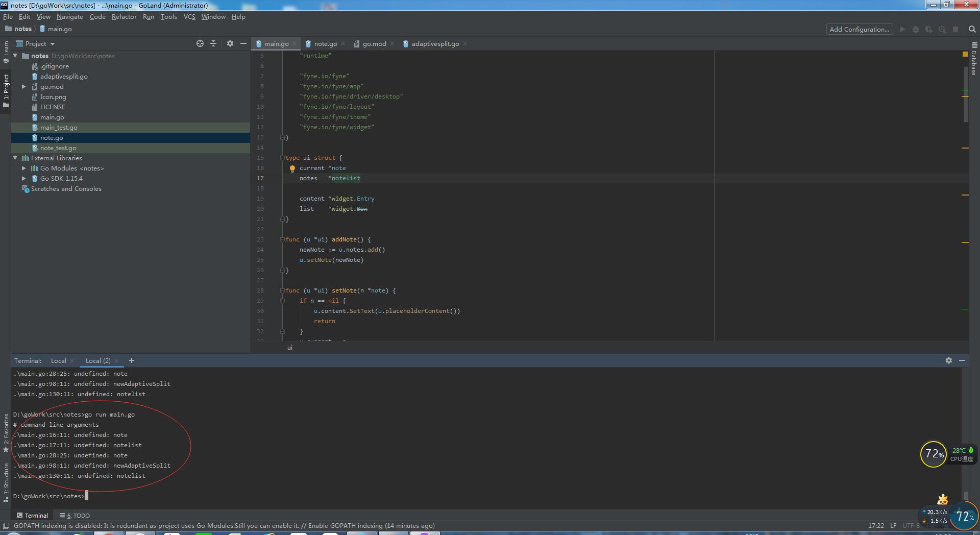
Task: Hide the Project panel with minus icon
Action: [x=243, y=43]
